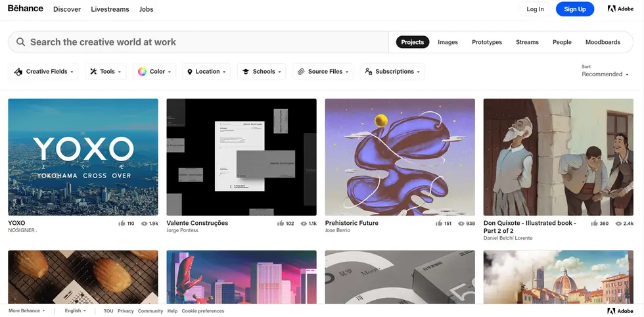Open the madeleines on rack thumbnail
The width and height of the screenshot is (644, 317).
point(83,277)
